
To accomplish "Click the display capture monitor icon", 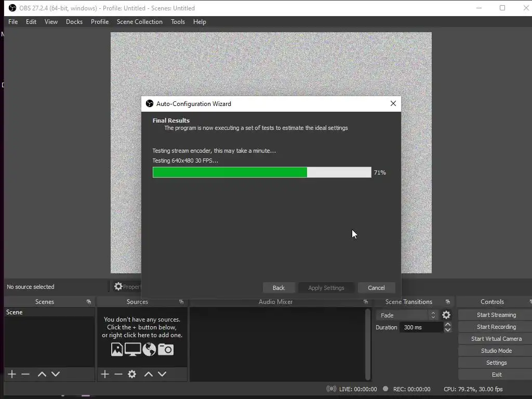I will click(x=132, y=350).
